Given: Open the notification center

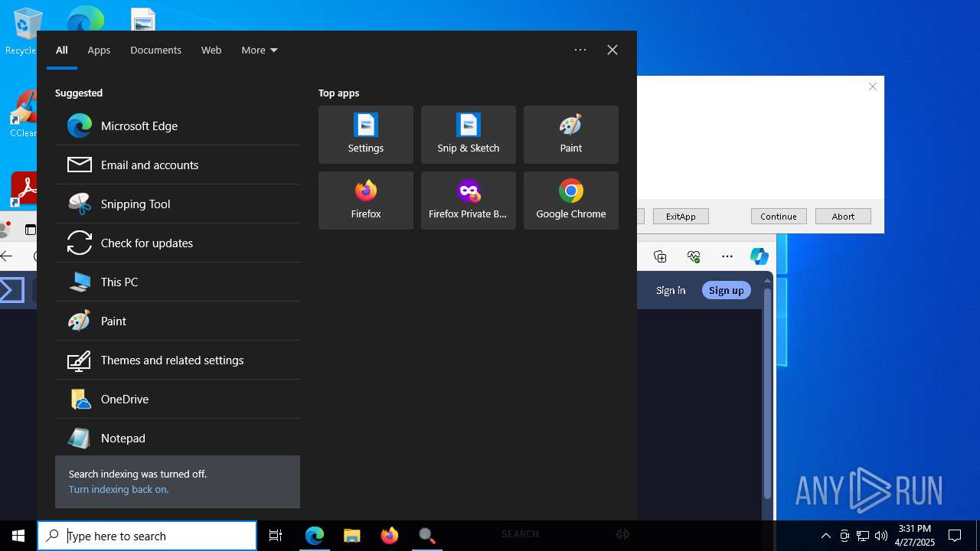Looking at the screenshot, I should [x=955, y=536].
